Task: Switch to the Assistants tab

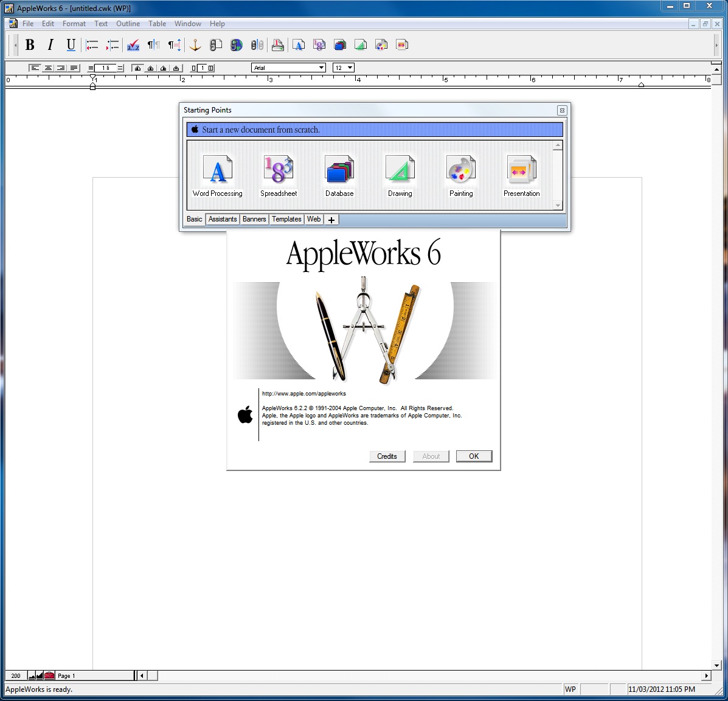Action: pyautogui.click(x=223, y=219)
